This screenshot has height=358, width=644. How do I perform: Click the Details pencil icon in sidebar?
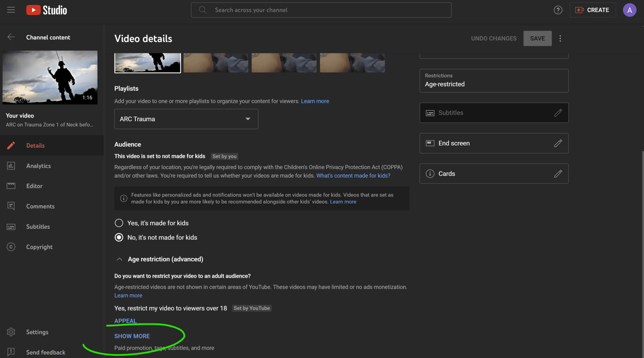pyautogui.click(x=11, y=145)
